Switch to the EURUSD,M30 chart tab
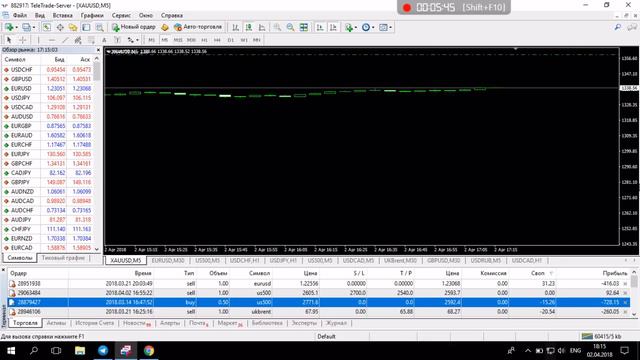Image resolution: width=640 pixels, height=360 pixels. tap(168, 260)
